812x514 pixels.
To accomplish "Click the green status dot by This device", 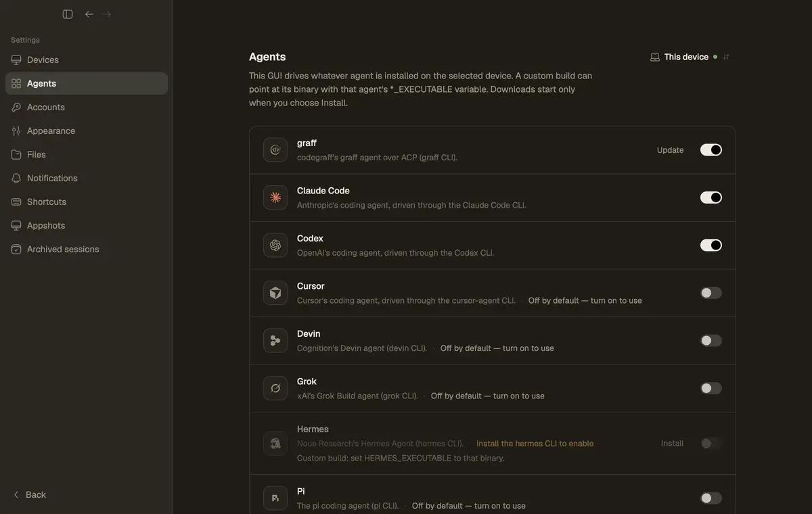I will [715, 57].
